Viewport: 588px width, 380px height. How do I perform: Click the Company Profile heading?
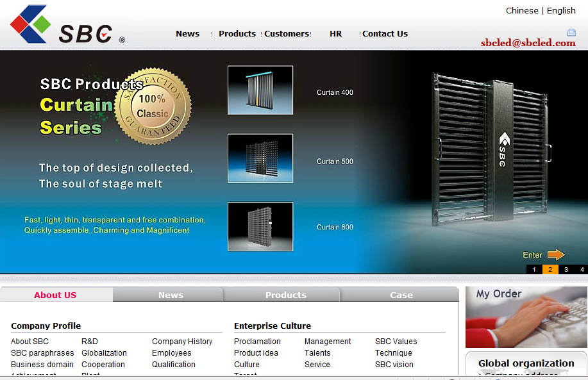(x=46, y=326)
